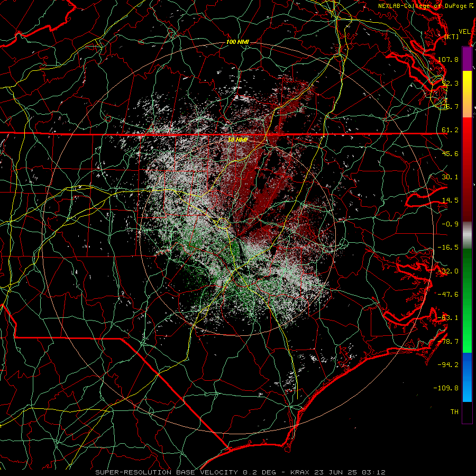Click the -0.9 value on the velocity scale
Screen dimensions: 476x476
click(x=450, y=224)
